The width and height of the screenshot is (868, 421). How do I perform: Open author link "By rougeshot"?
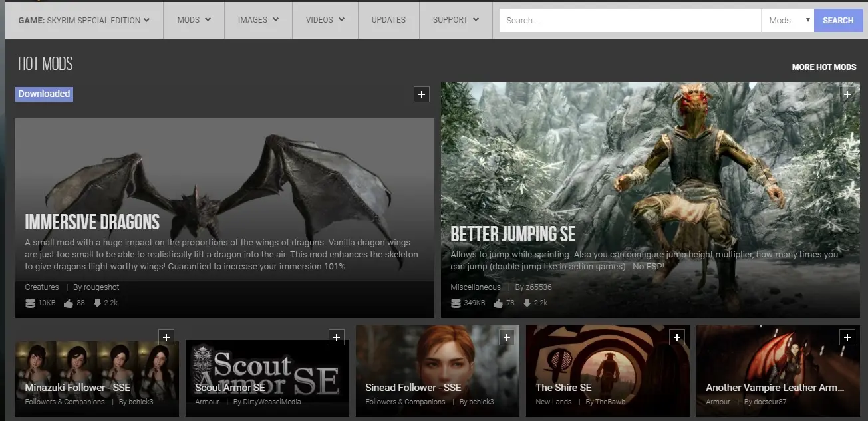(96, 287)
